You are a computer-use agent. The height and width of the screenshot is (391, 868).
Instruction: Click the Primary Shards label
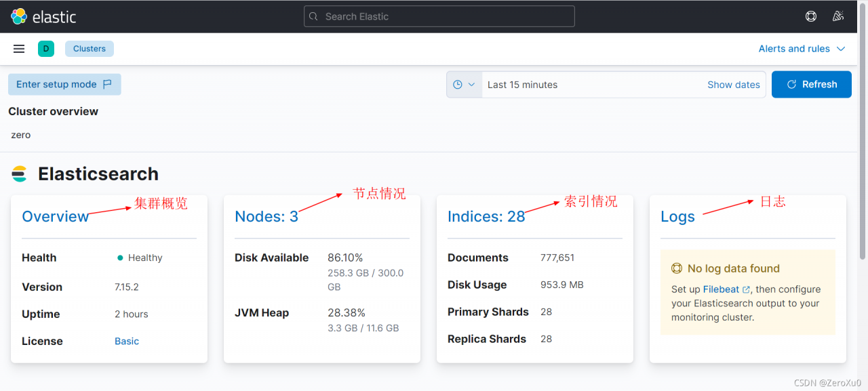point(488,312)
